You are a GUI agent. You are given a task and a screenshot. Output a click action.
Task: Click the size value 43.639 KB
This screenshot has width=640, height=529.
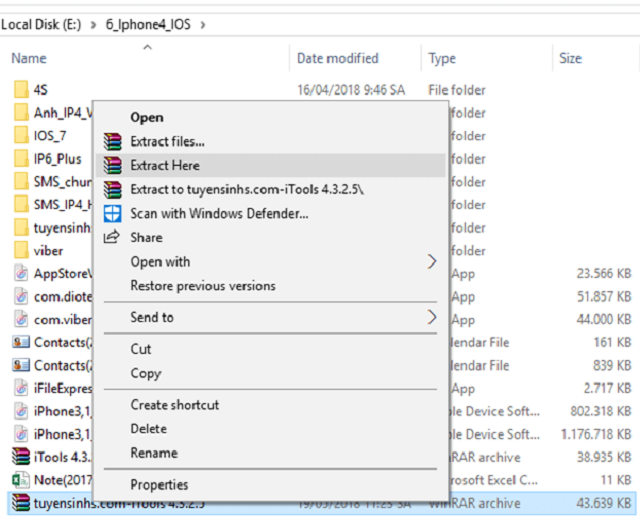point(604,503)
